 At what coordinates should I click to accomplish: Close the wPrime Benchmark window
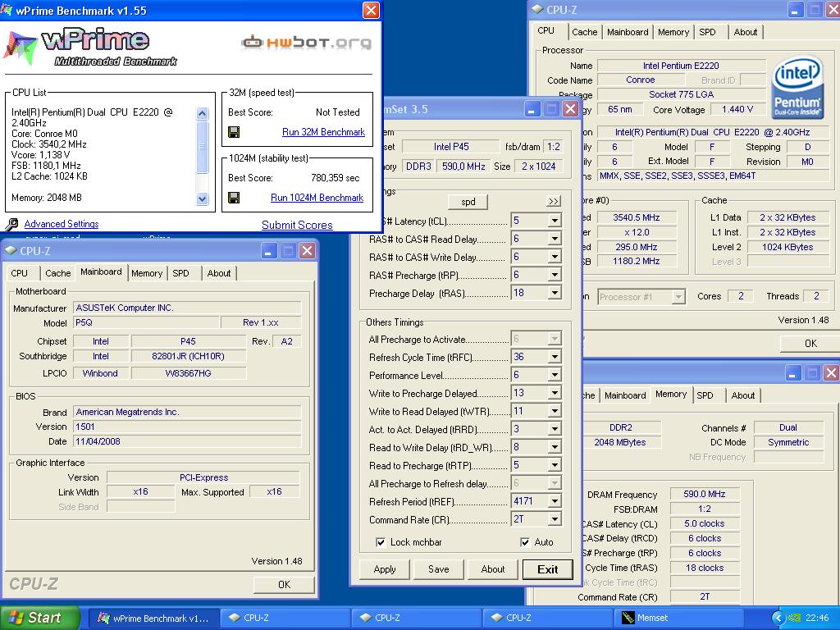[371, 10]
